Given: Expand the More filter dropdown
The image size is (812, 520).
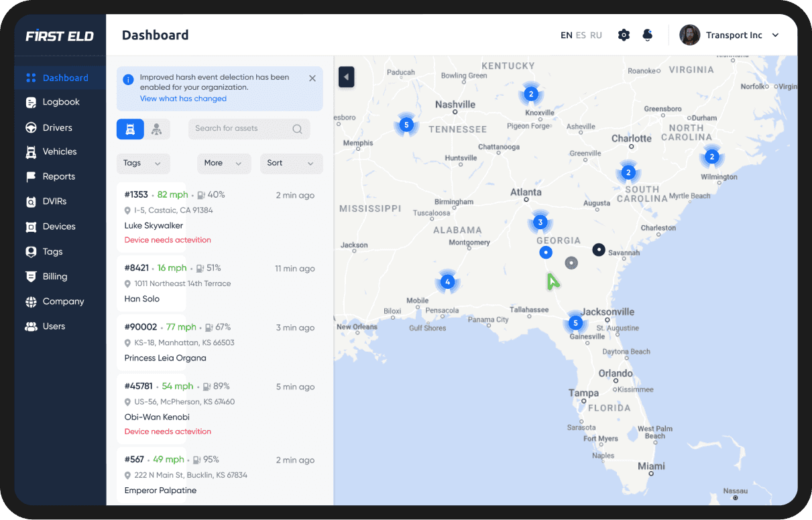Looking at the screenshot, I should pos(223,164).
